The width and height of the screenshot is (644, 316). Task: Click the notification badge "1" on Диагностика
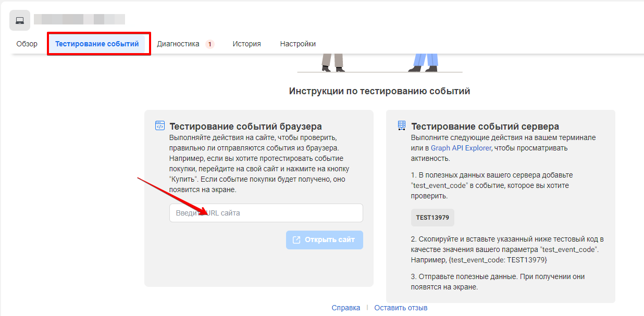click(209, 44)
